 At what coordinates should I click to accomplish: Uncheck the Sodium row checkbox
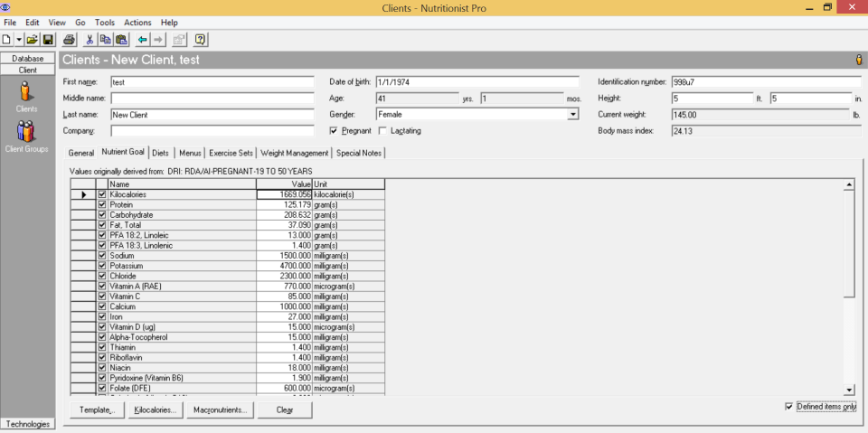pos(101,256)
